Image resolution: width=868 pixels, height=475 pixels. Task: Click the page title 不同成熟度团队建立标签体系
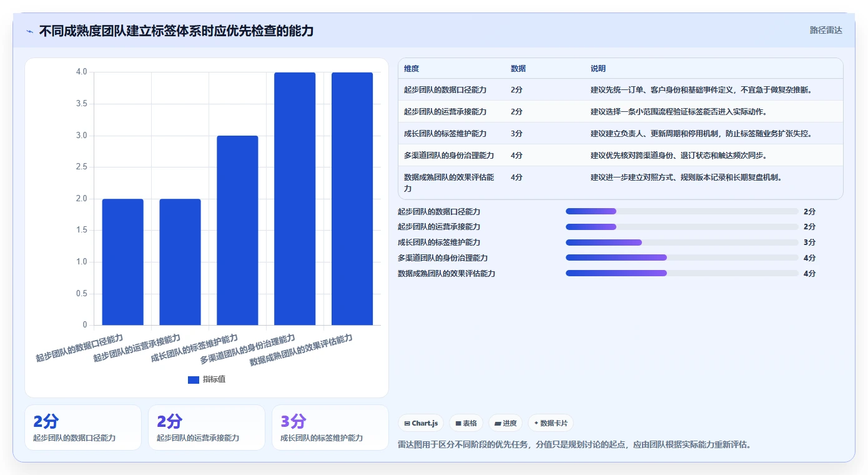point(177,31)
